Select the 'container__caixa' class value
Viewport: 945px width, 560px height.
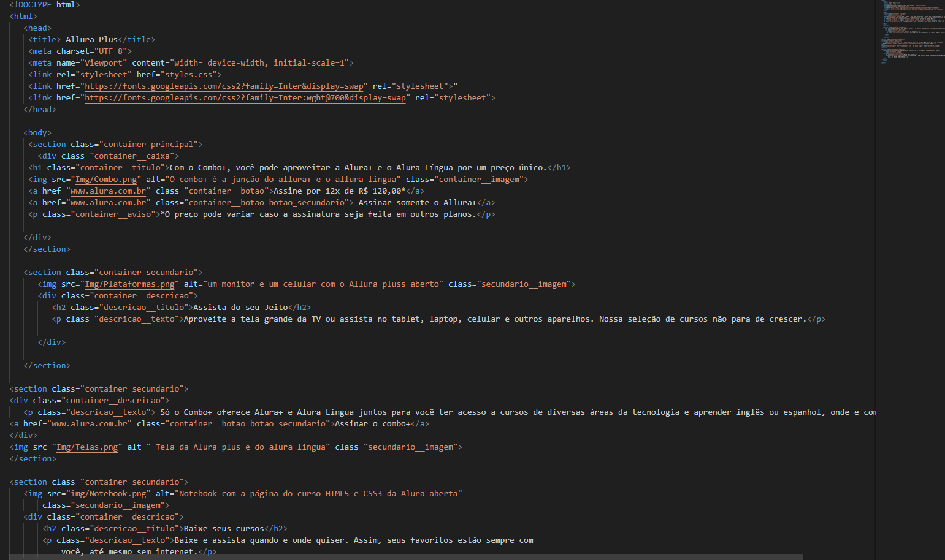click(132, 156)
